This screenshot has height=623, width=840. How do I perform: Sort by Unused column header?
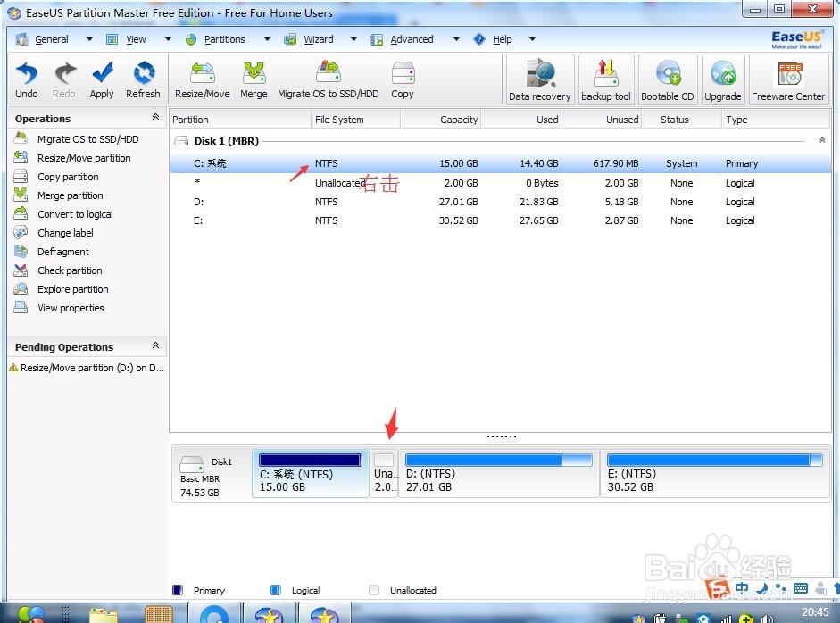[603, 120]
